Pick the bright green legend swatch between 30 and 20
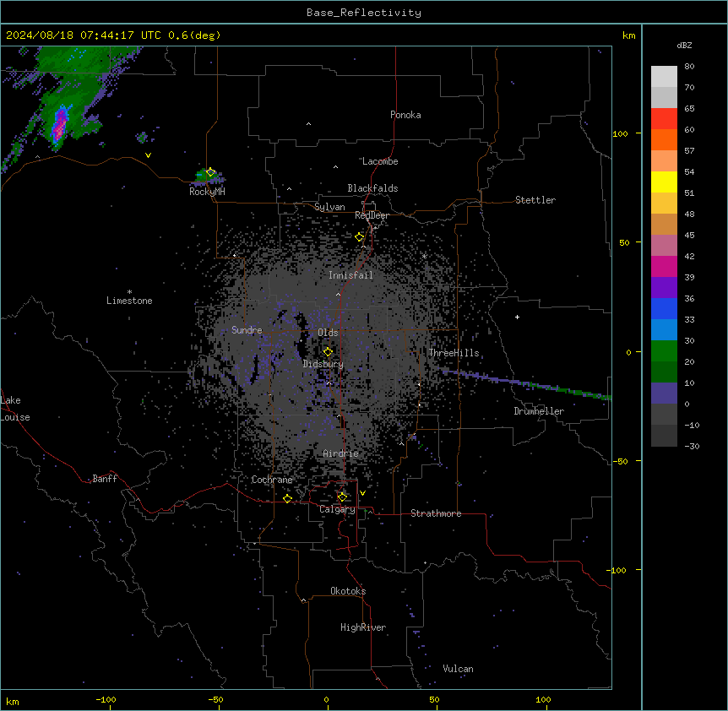This screenshot has height=711, width=728. 664,351
